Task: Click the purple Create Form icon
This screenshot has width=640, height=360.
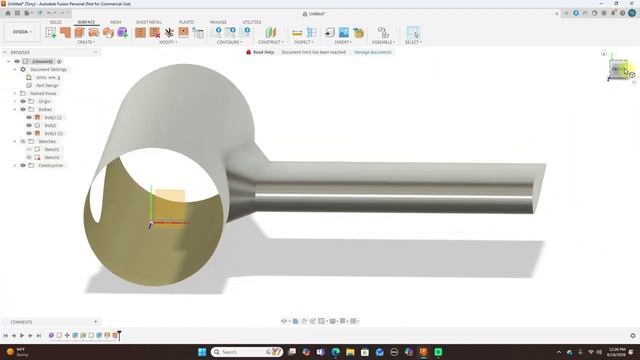Action: pos(122,33)
